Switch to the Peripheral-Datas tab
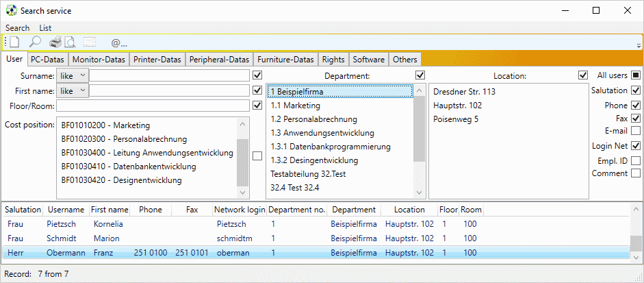Image resolution: width=644 pixels, height=283 pixels. tap(219, 60)
